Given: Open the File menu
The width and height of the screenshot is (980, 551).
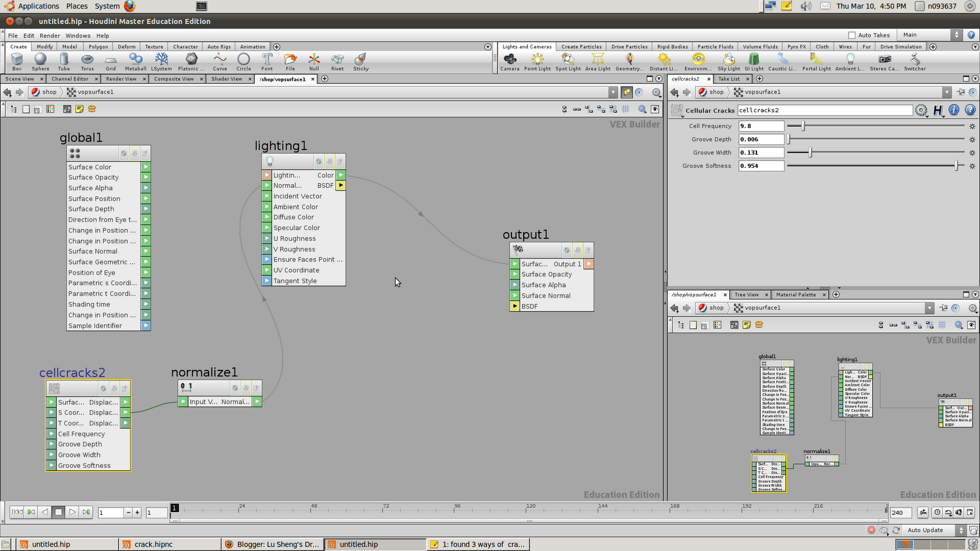Looking at the screenshot, I should 13,36.
